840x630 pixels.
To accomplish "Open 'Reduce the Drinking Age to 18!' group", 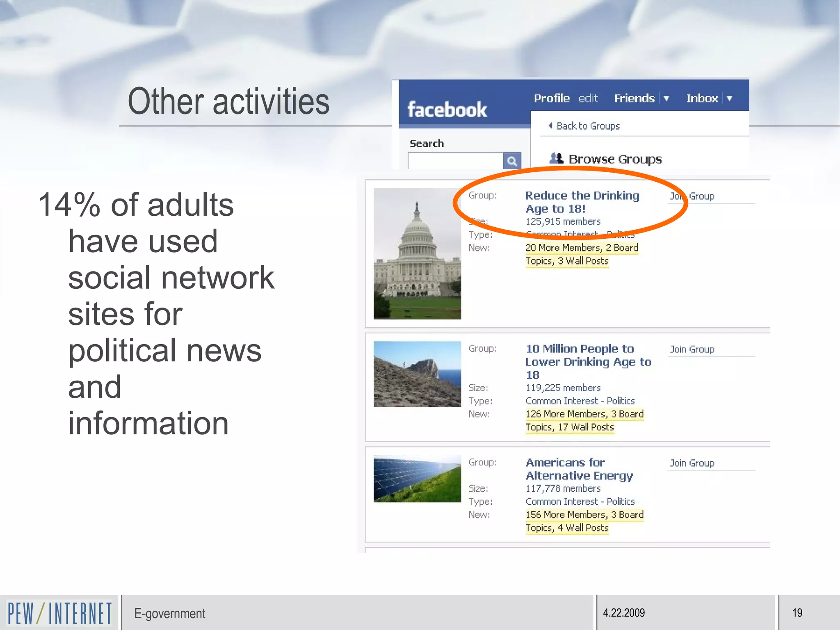I will point(582,202).
